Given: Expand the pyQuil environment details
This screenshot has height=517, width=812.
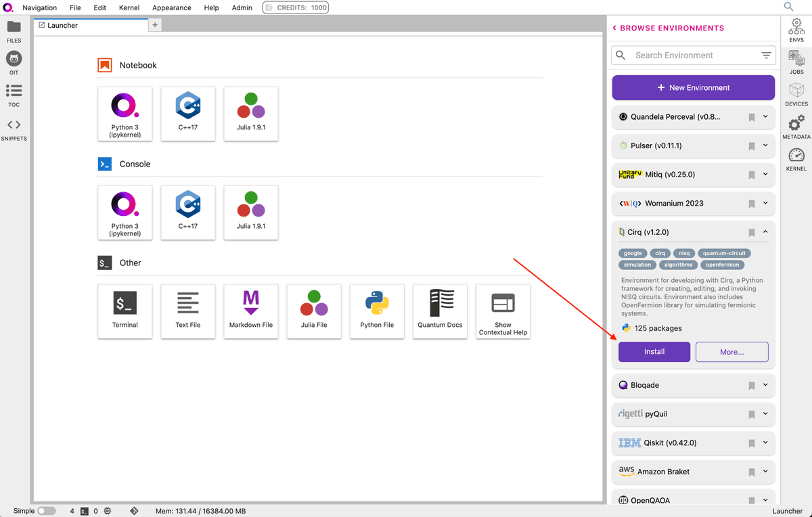Looking at the screenshot, I should [765, 413].
